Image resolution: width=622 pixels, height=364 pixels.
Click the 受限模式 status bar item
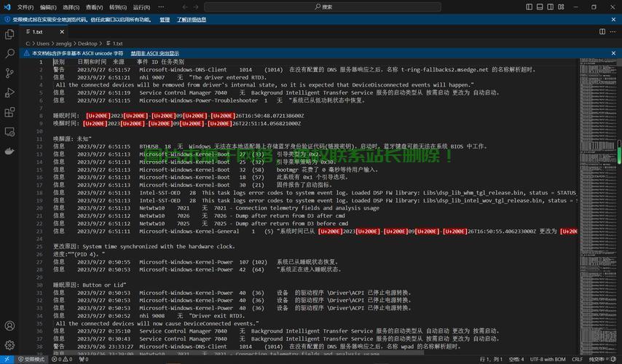[x=32, y=359]
